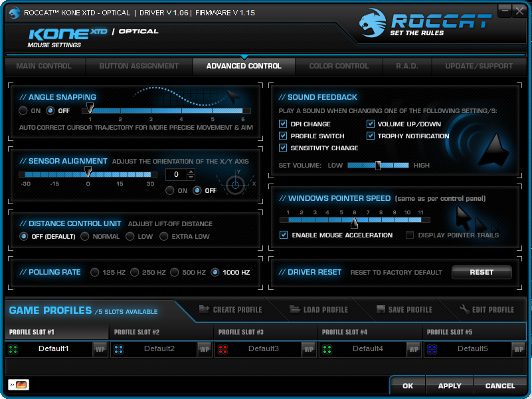The height and width of the screenshot is (399, 532).
Task: Click the Apply button
Action: click(450, 386)
